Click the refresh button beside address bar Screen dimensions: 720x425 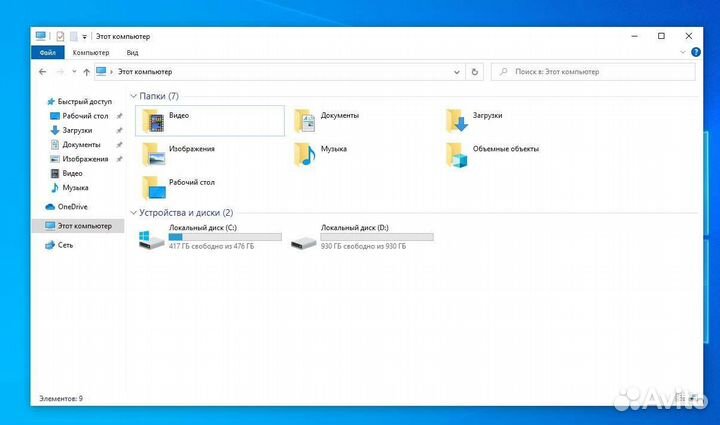click(475, 72)
